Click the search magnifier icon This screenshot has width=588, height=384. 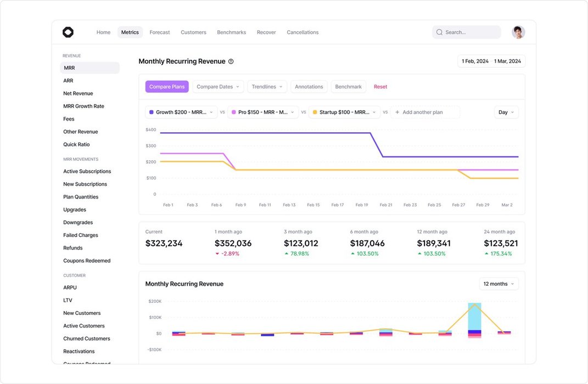coord(439,32)
